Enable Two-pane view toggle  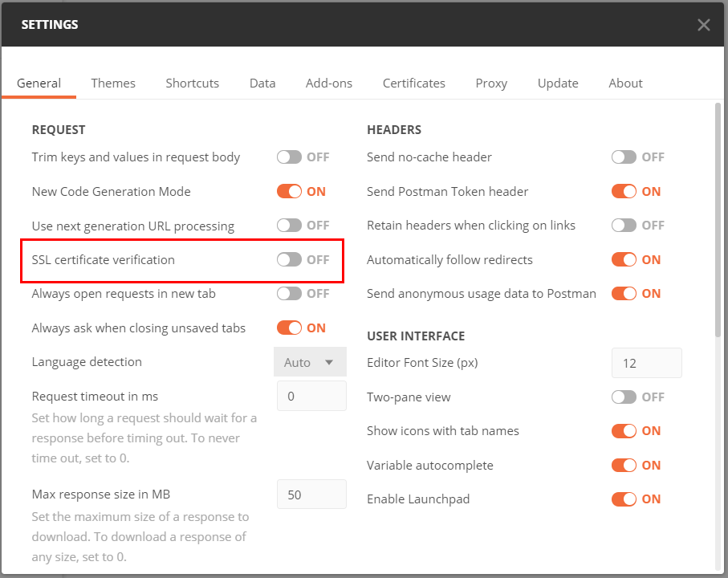624,397
